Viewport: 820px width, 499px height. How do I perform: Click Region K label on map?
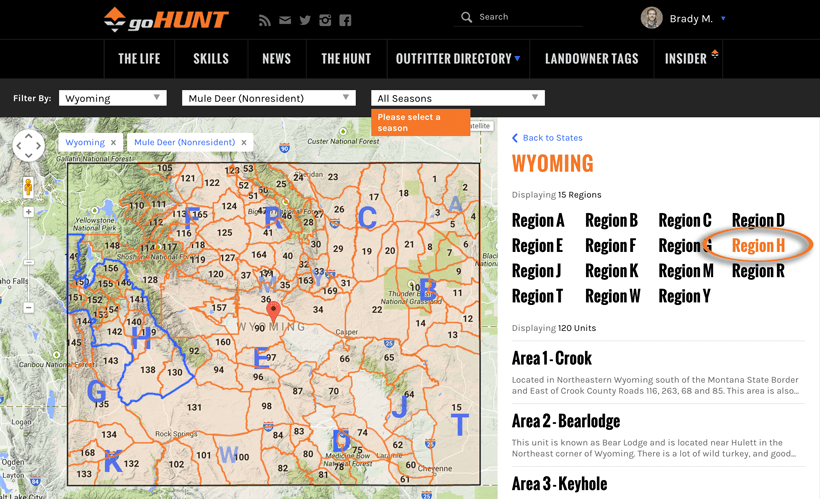click(112, 461)
